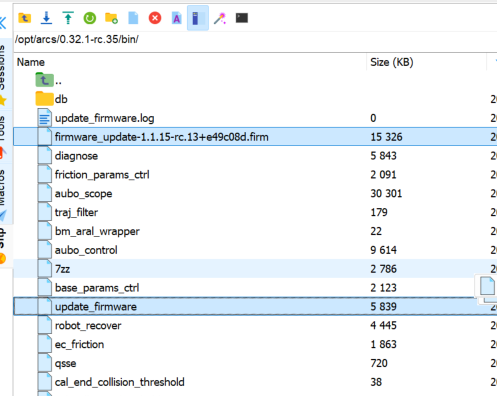The height and width of the screenshot is (396, 497).
Task: Create a new folder icon
Action: pos(111,18)
